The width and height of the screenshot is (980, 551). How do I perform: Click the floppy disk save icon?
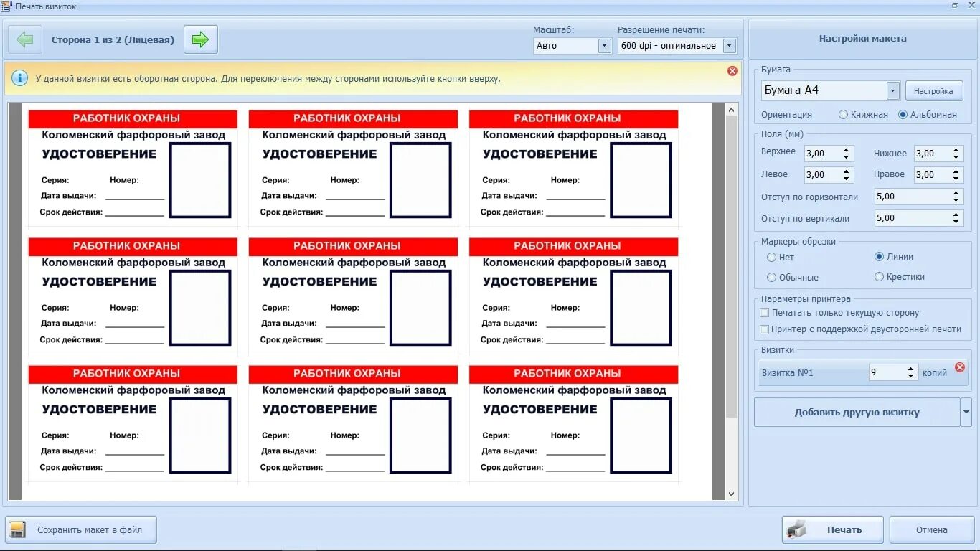(18, 530)
